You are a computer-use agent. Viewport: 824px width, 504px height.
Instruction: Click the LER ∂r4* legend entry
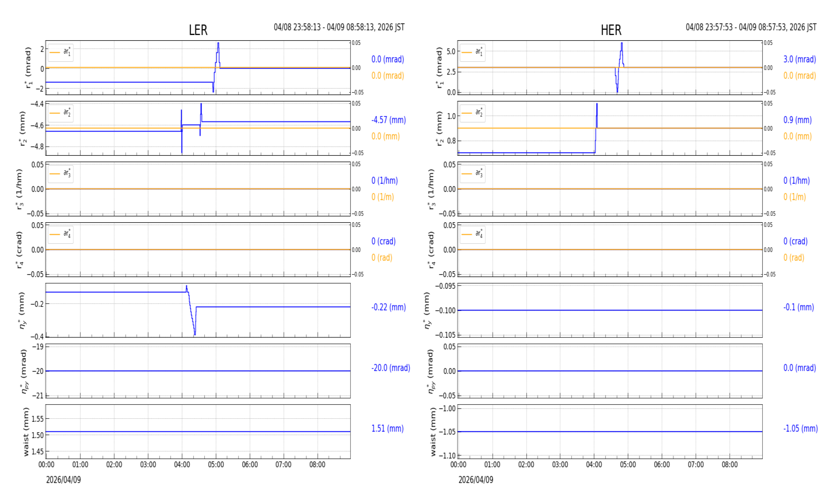coord(61,234)
